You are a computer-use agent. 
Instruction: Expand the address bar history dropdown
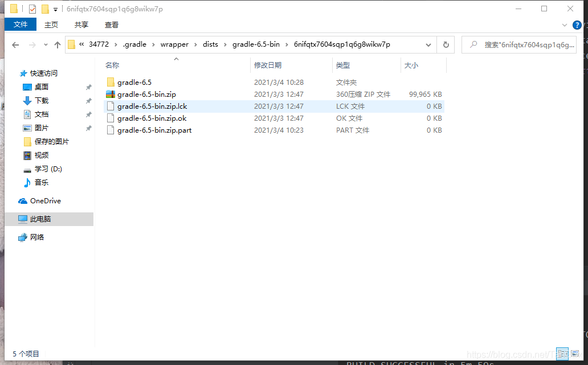(428, 45)
